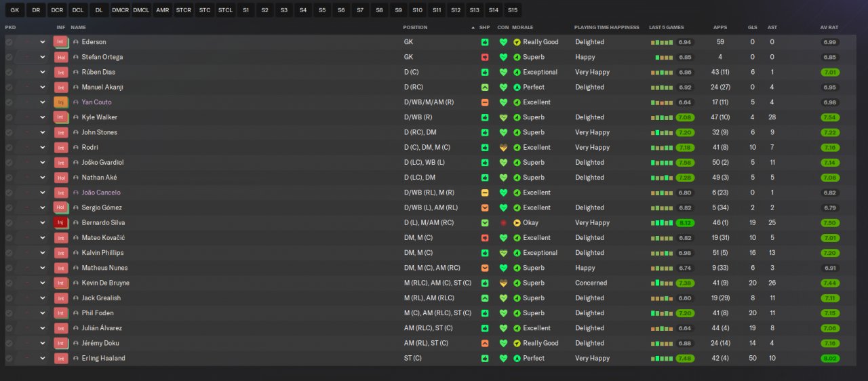The height and width of the screenshot is (381, 868).
Task: Click Rúben Dias's condition heart icon
Action: (x=503, y=72)
